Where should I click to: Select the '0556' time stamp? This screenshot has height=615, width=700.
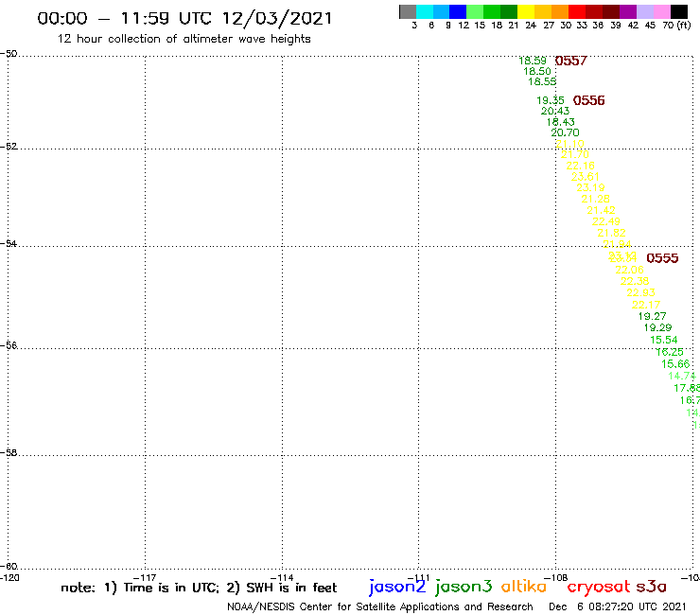[588, 100]
